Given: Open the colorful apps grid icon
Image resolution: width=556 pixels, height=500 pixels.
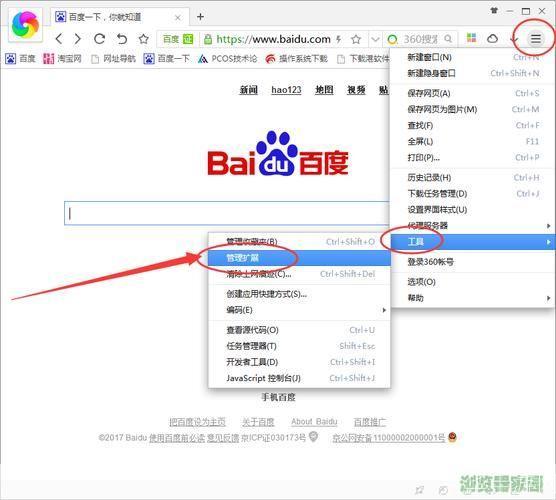Looking at the screenshot, I should pyautogui.click(x=471, y=38).
